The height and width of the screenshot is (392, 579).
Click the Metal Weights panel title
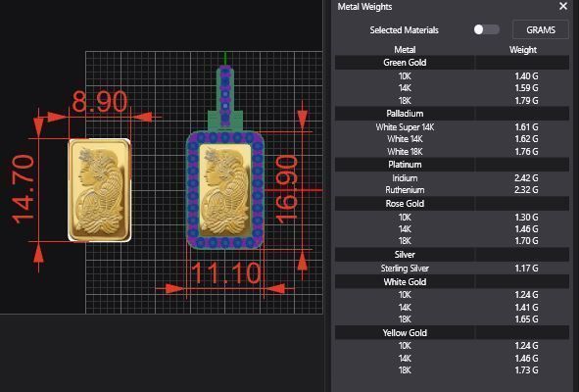pyautogui.click(x=364, y=7)
